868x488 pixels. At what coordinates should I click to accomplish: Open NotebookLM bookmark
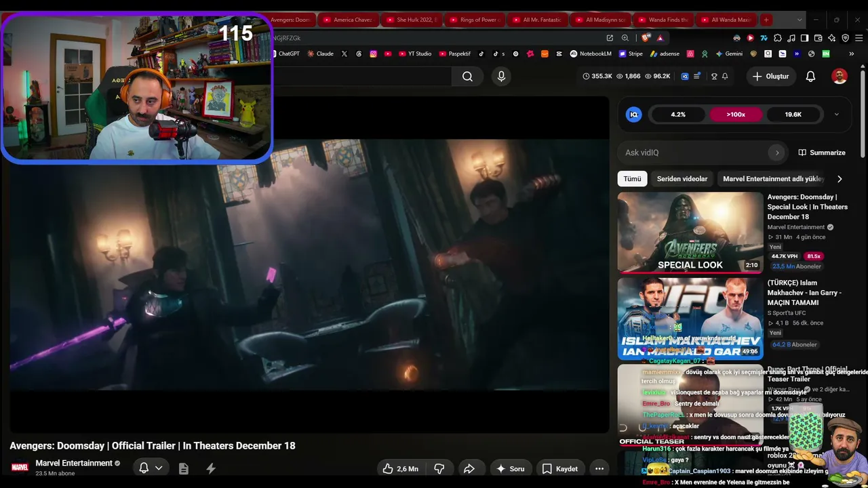pos(591,54)
